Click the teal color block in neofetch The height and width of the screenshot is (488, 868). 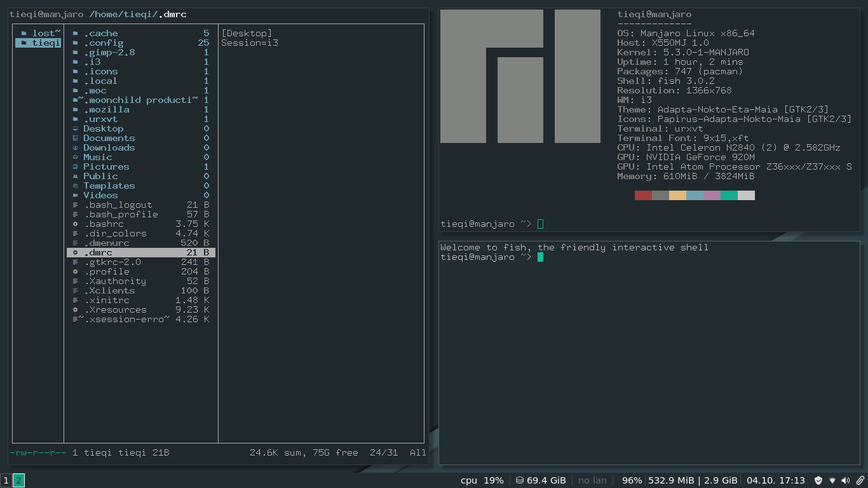click(729, 196)
